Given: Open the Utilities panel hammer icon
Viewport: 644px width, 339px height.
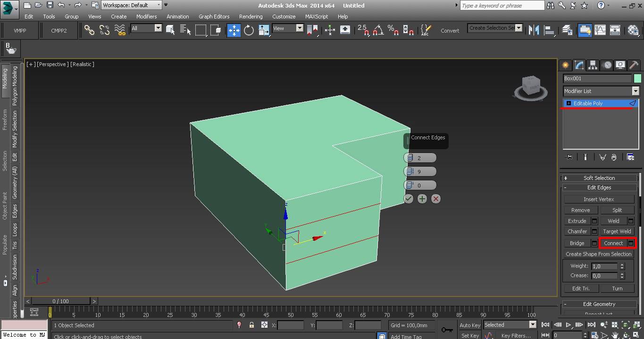Looking at the screenshot, I should pyautogui.click(x=634, y=65).
